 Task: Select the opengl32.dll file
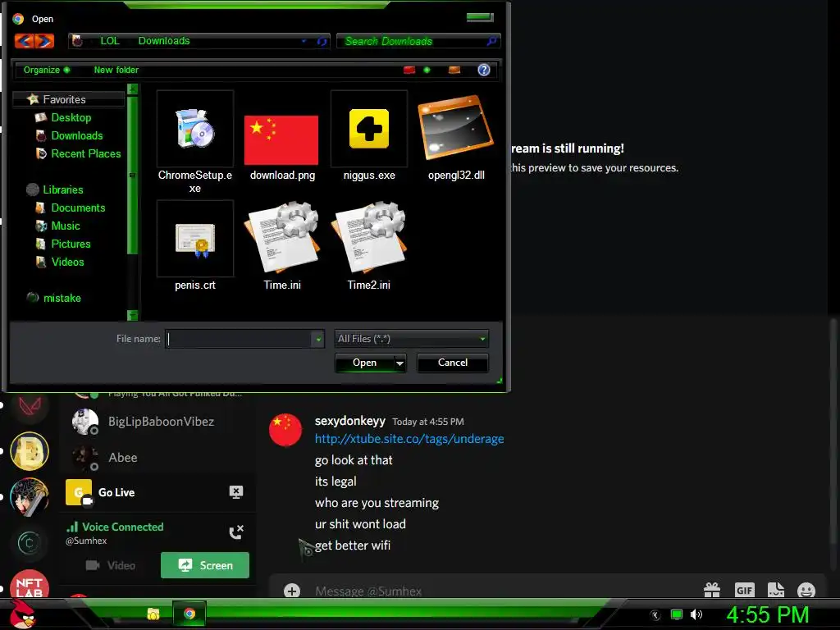[x=456, y=137]
